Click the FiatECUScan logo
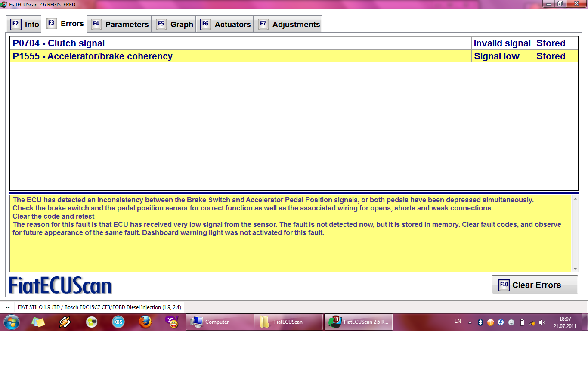Screen dimensions: 588x390 [x=61, y=286]
